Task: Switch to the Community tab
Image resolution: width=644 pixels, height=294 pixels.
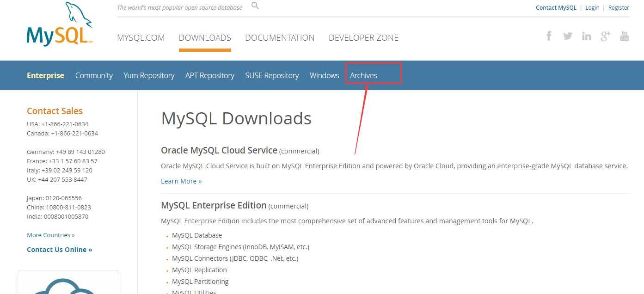Action: coord(94,75)
